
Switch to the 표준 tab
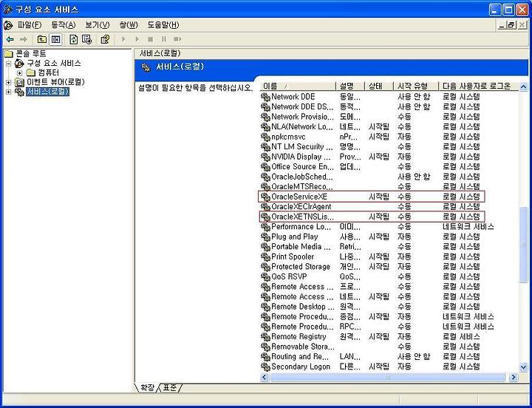[x=170, y=387]
